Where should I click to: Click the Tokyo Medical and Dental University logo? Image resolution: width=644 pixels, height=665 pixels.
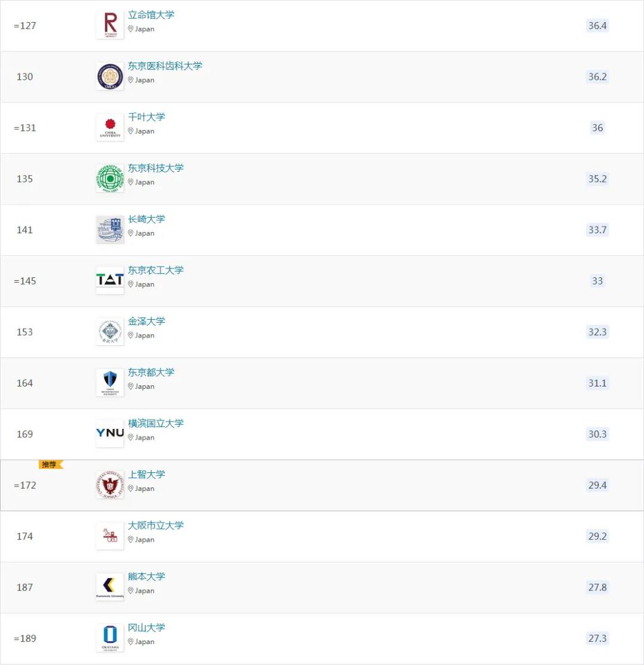[110, 77]
